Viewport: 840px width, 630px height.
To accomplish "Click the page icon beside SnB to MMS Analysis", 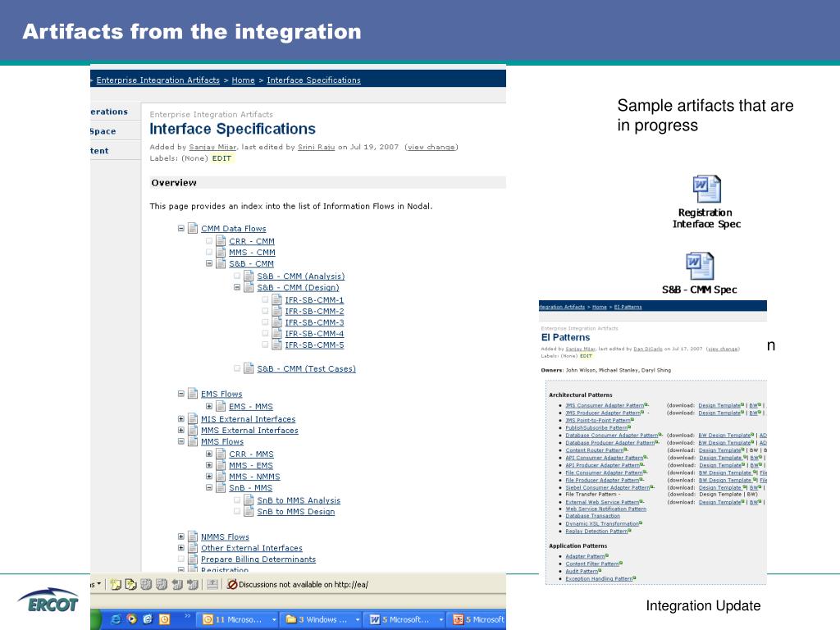I will tap(249, 500).
